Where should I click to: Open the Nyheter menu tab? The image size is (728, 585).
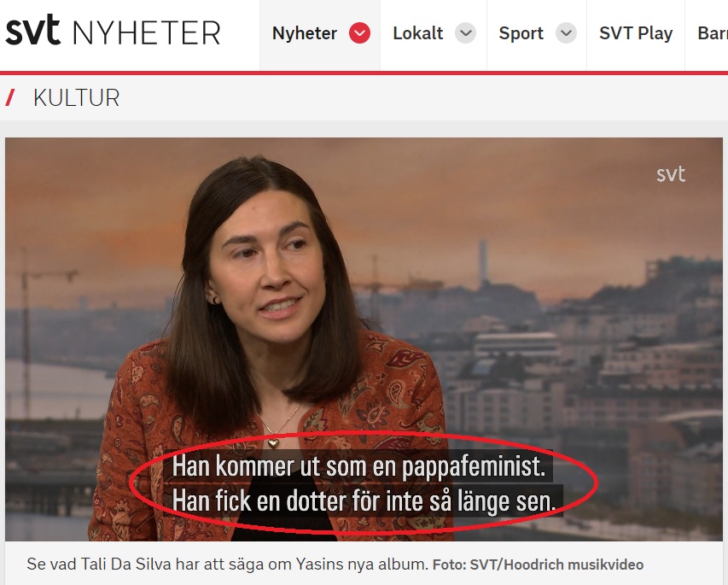click(305, 33)
